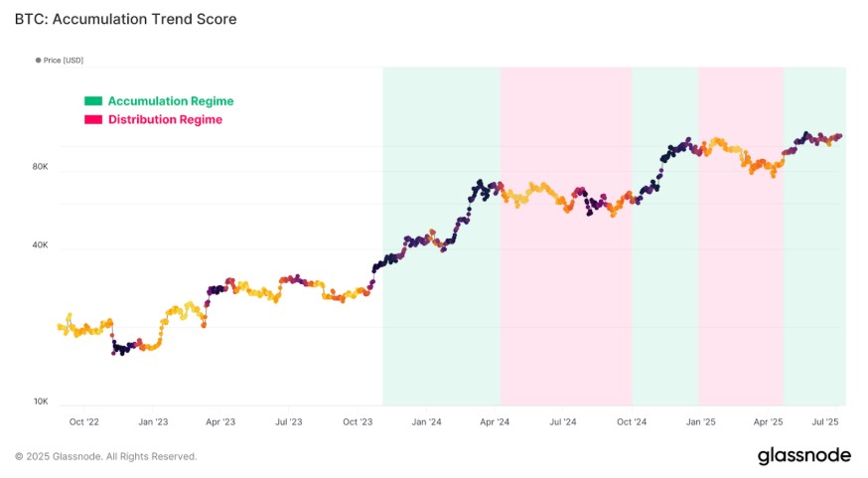Select the Jul '25 x-axis marker

point(825,422)
